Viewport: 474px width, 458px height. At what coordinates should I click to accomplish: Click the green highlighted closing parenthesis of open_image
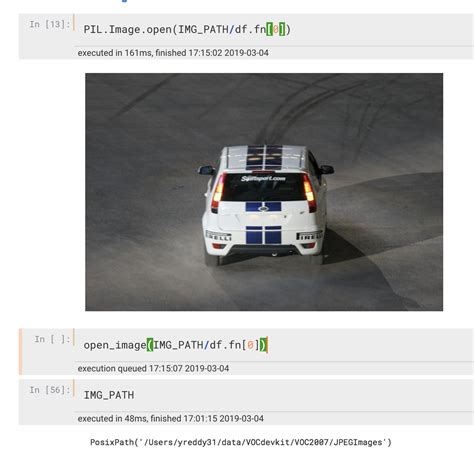(x=263, y=345)
